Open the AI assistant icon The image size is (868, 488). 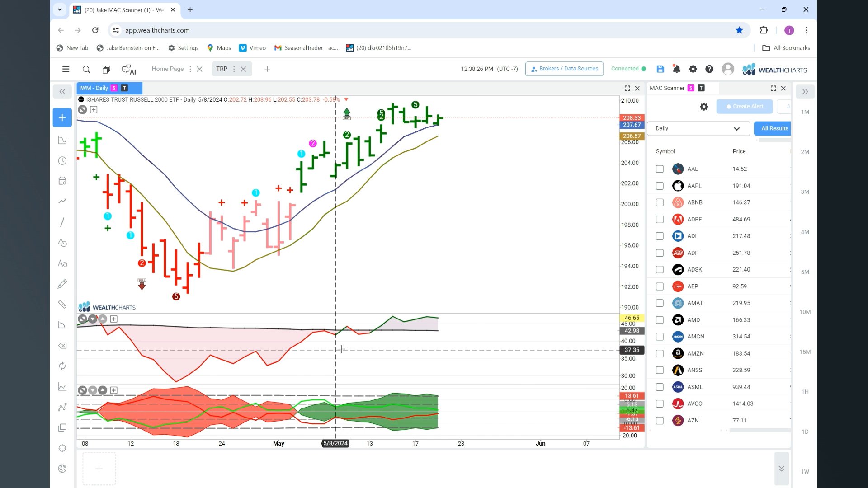pyautogui.click(x=129, y=70)
